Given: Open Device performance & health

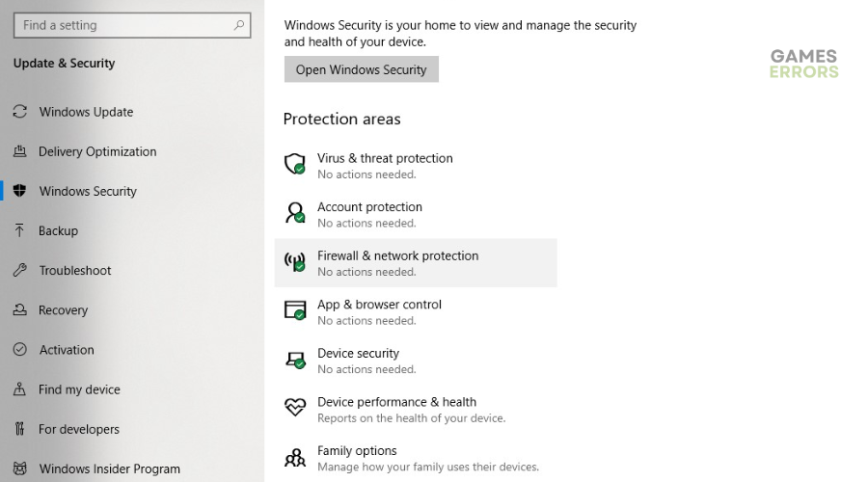Looking at the screenshot, I should [x=416, y=409].
